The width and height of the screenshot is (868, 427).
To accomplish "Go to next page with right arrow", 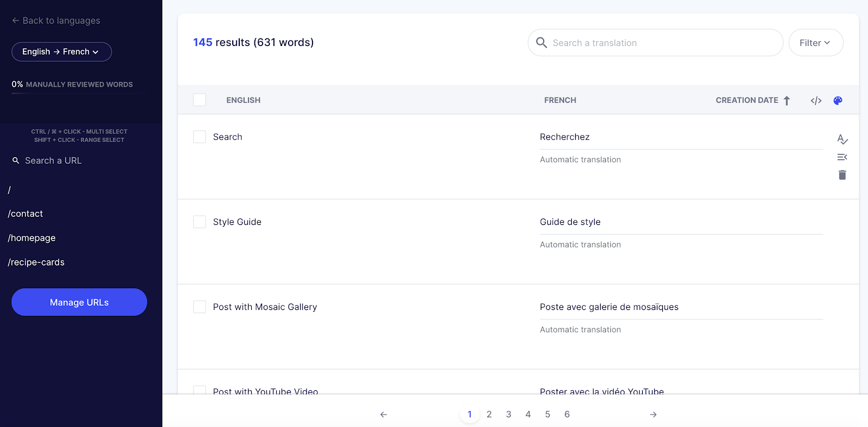I will tap(653, 415).
